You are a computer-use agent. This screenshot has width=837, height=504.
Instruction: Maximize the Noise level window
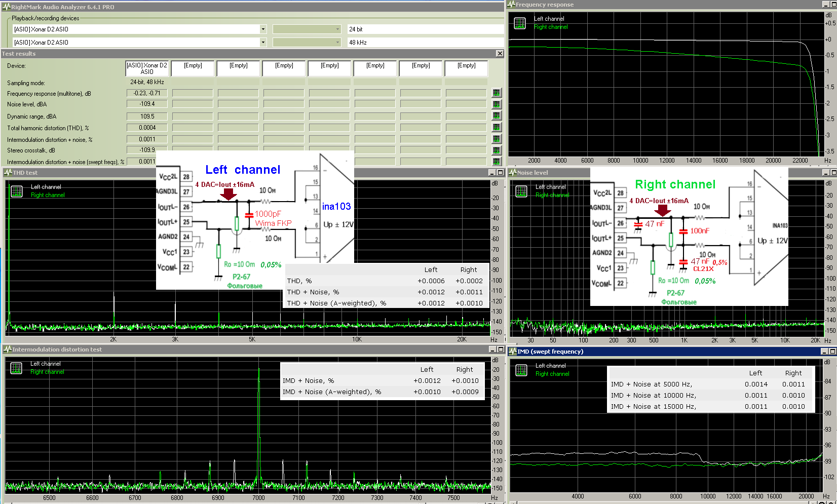point(833,173)
